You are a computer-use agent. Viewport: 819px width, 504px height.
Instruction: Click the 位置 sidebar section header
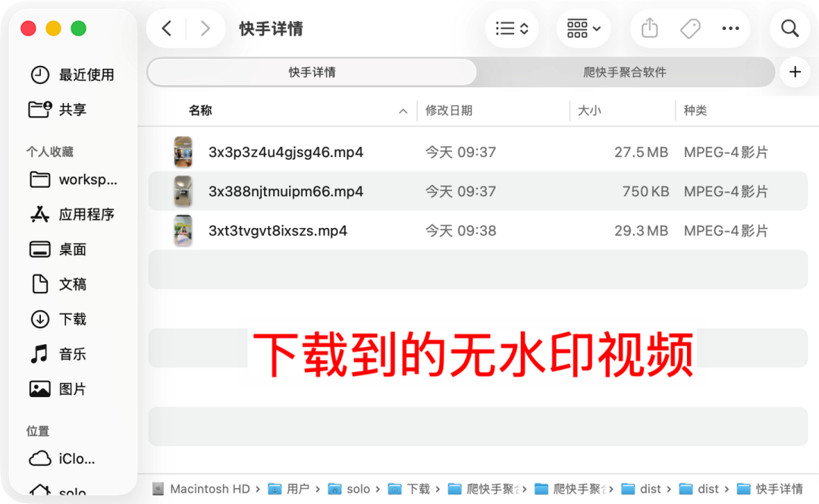click(x=38, y=431)
